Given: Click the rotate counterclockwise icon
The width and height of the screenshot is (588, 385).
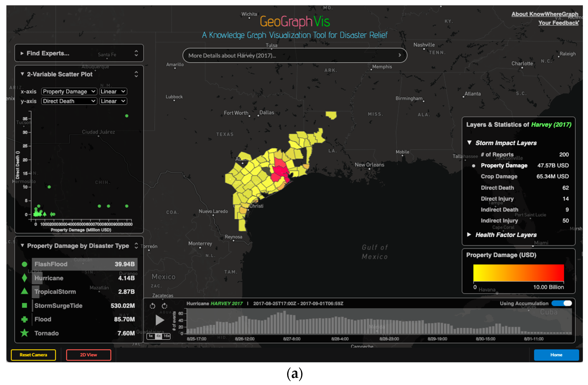Looking at the screenshot, I should click(x=152, y=306).
